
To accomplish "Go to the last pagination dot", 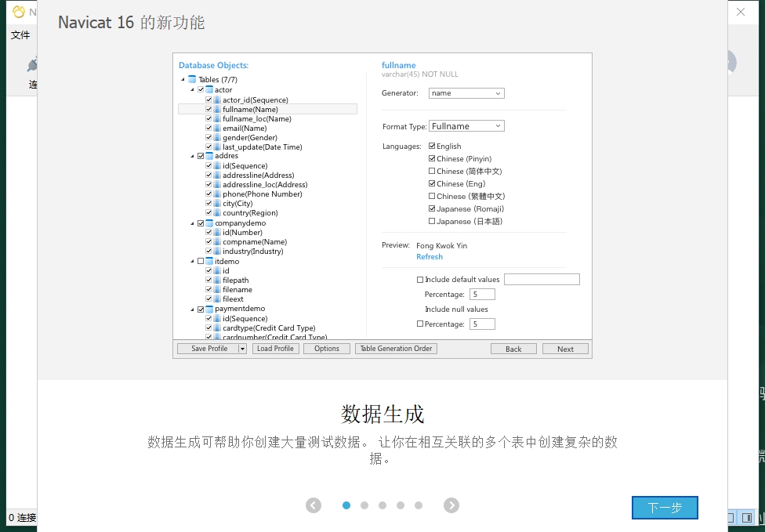I will [419, 505].
